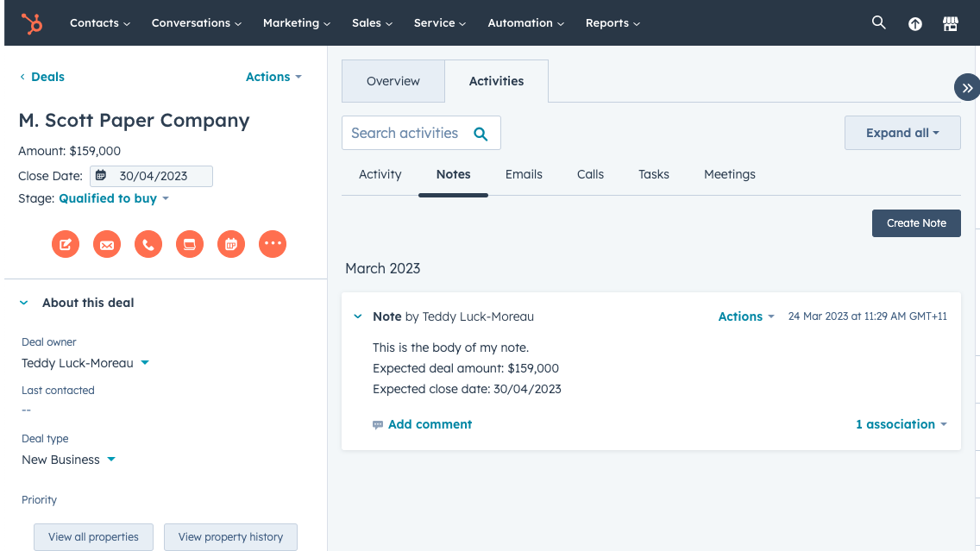Open the note's Actions dropdown
Screen dimensions: 980x551
pos(745,316)
